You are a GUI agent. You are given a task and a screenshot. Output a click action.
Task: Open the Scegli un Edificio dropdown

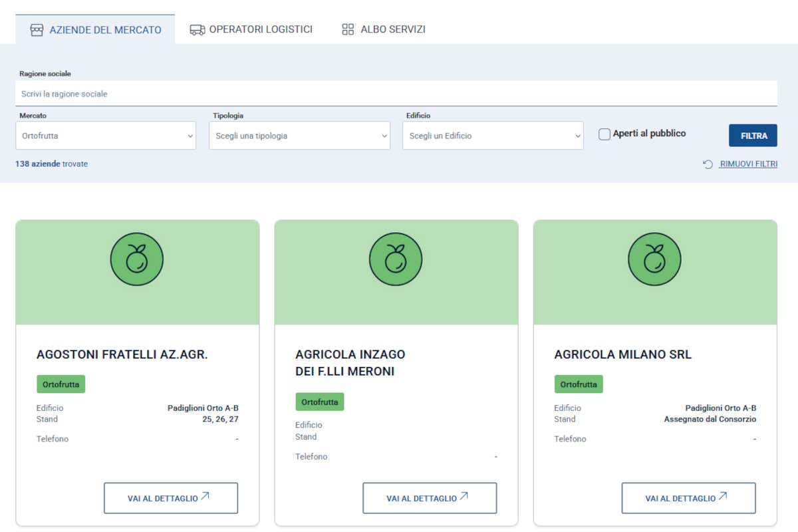pyautogui.click(x=492, y=135)
